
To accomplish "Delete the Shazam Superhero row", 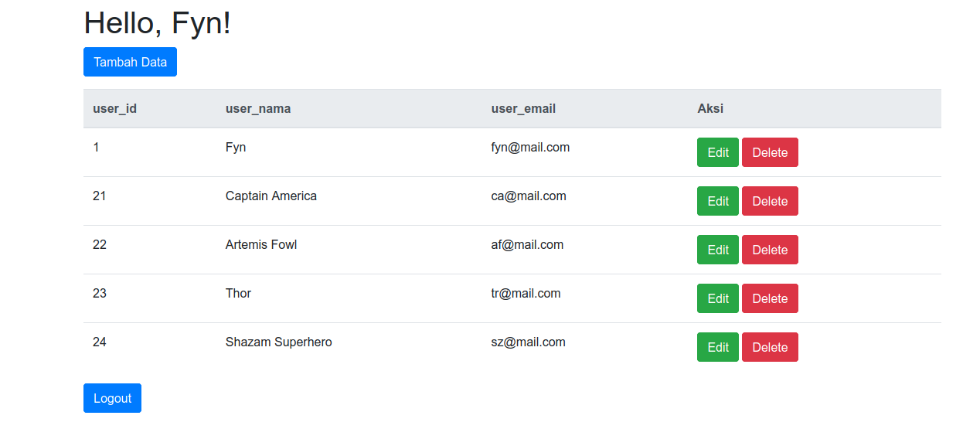I will pos(770,347).
